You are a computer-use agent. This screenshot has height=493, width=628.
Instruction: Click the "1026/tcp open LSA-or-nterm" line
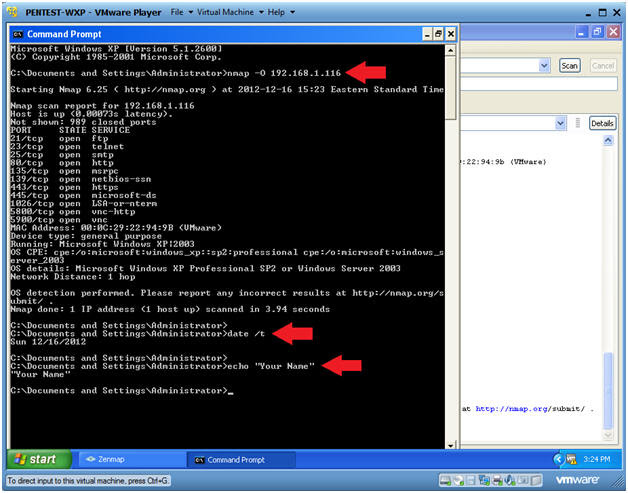[x=84, y=203]
